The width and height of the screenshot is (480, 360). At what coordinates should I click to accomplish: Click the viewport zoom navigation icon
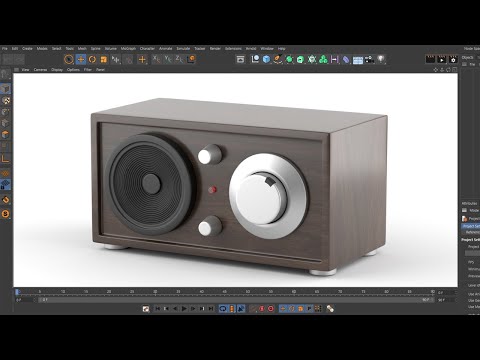442,70
